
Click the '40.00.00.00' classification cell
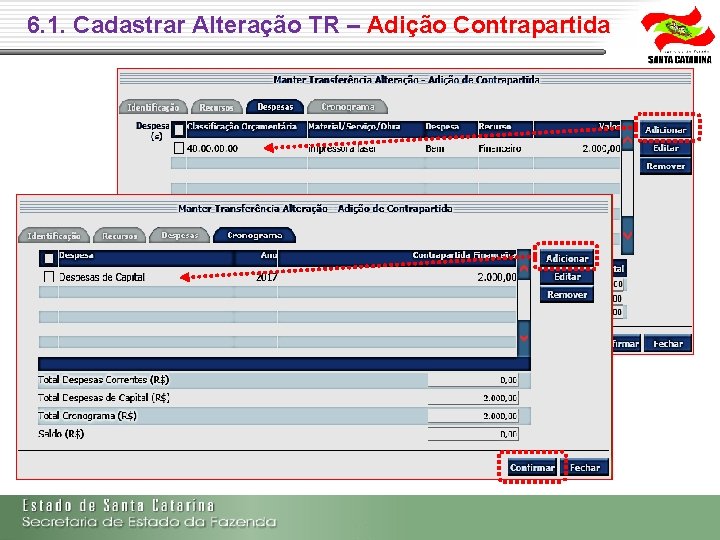pos(212,148)
